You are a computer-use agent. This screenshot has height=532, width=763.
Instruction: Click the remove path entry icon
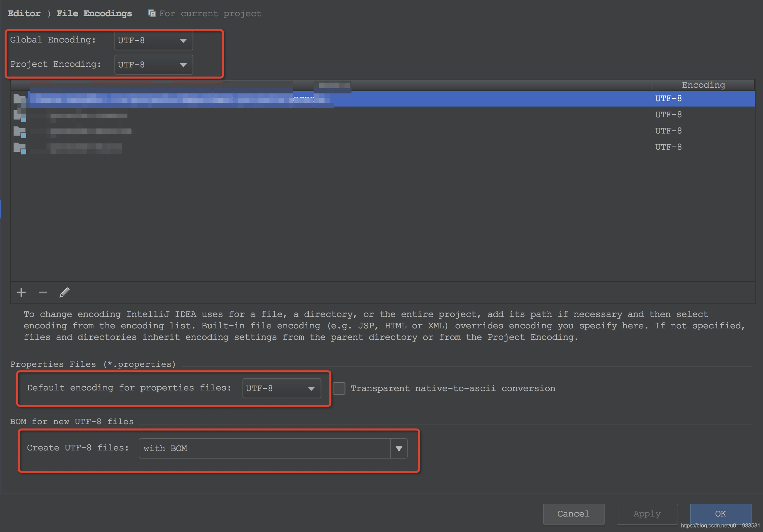(x=42, y=292)
